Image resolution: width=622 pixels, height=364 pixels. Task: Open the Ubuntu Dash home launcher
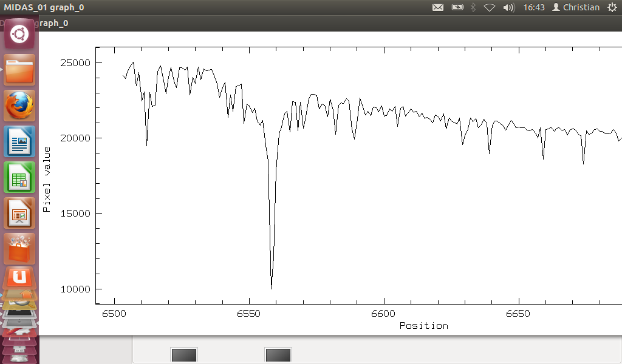click(19, 34)
